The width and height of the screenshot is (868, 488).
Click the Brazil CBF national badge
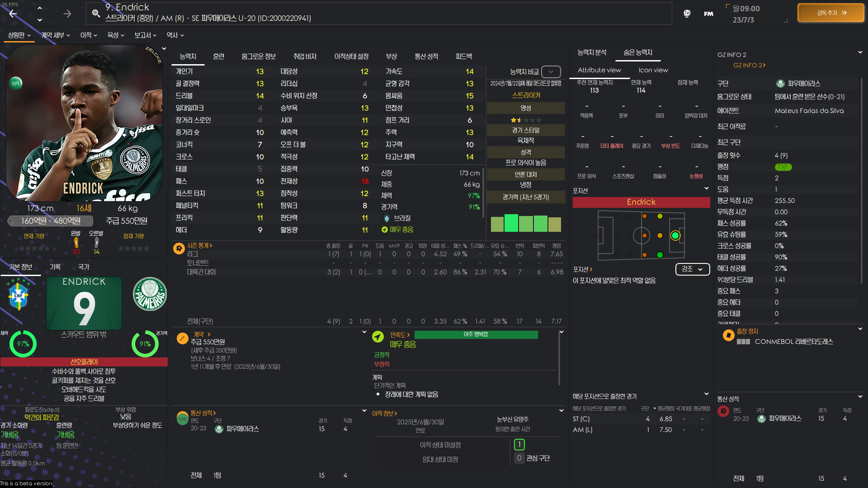coord(18,296)
